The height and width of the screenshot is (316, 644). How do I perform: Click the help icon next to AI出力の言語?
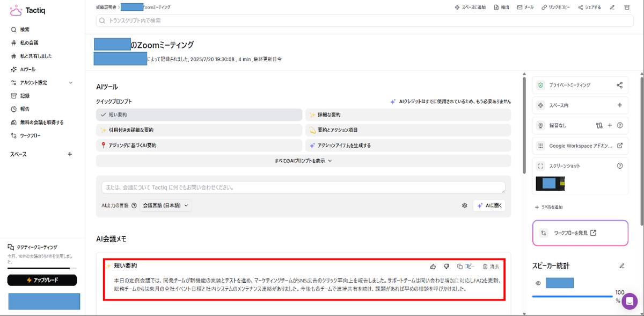point(134,205)
